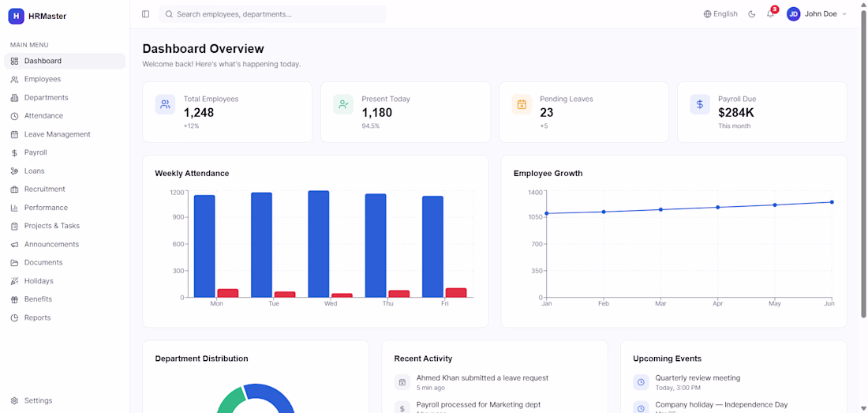Go to Employees menu item
The height and width of the screenshot is (413, 868).
[x=65, y=79]
